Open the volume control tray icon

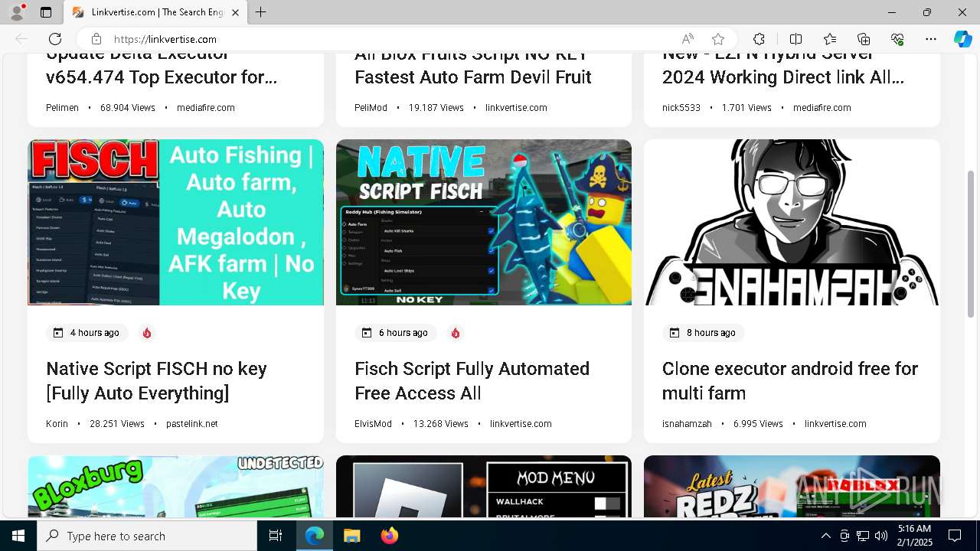click(880, 536)
